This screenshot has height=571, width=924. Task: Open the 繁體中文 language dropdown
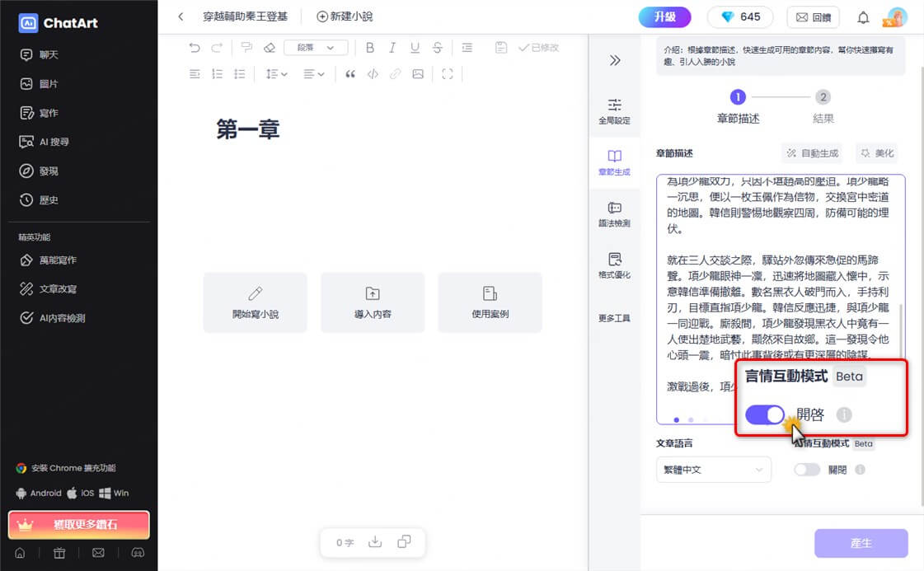[x=713, y=470]
